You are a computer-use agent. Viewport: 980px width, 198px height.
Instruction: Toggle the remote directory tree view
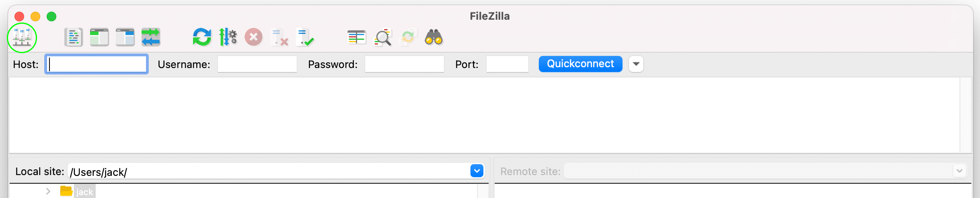[x=125, y=38]
